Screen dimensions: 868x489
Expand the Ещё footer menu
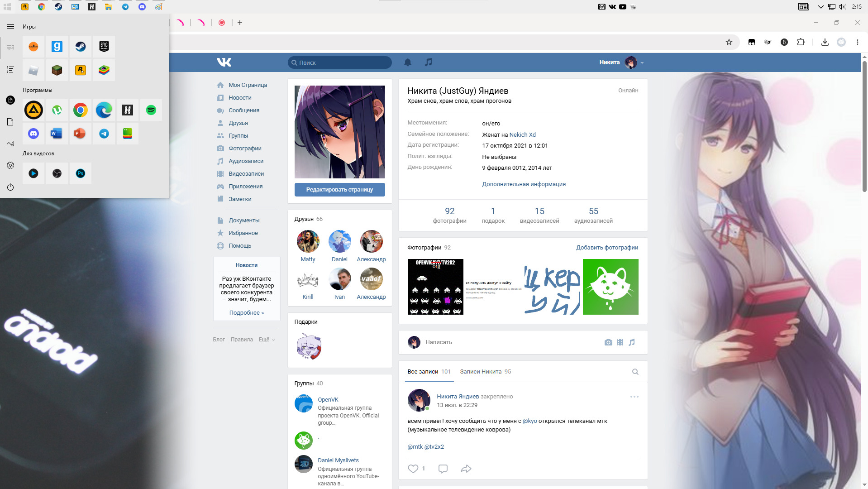click(267, 340)
